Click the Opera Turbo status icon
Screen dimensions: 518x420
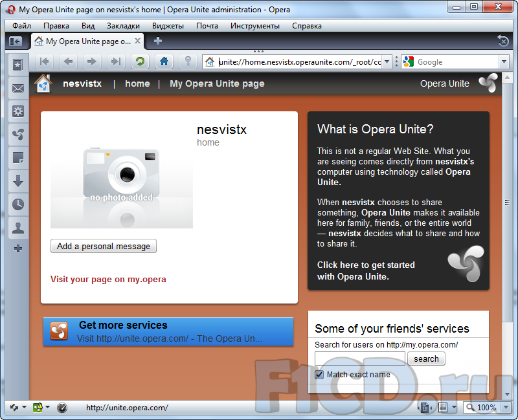coord(62,408)
